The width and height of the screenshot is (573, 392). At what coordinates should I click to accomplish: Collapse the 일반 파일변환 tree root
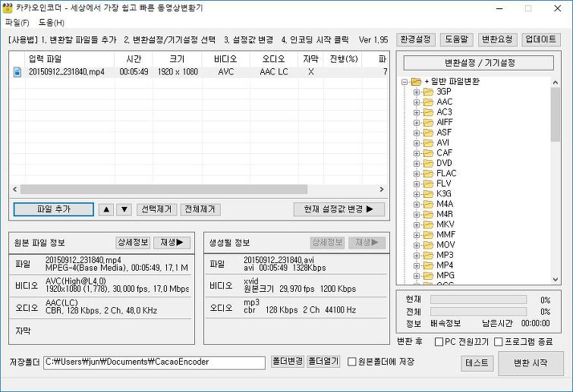(x=405, y=82)
